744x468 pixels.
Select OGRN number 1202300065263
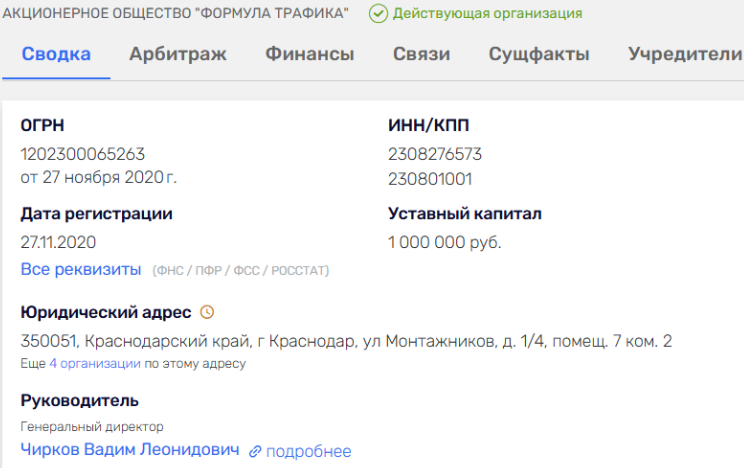point(83,154)
